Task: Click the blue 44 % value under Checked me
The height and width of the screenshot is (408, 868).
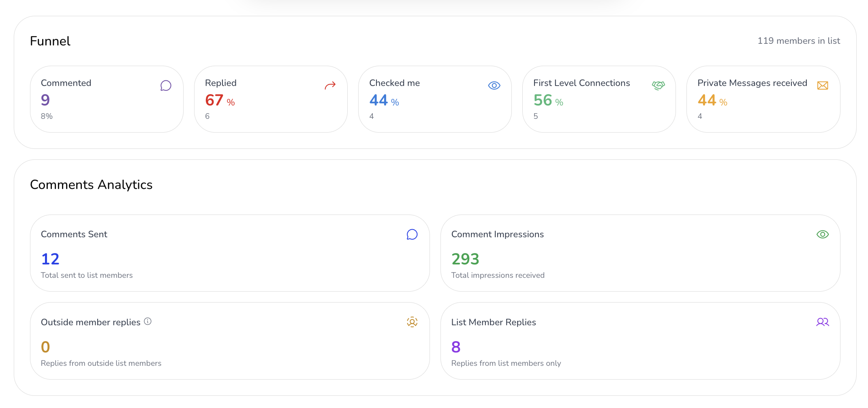Action: tap(384, 100)
